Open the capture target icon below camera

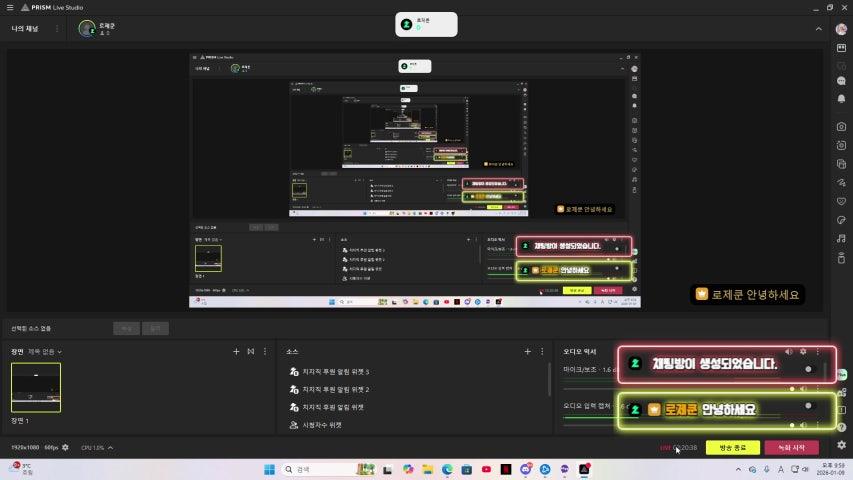[x=841, y=145]
